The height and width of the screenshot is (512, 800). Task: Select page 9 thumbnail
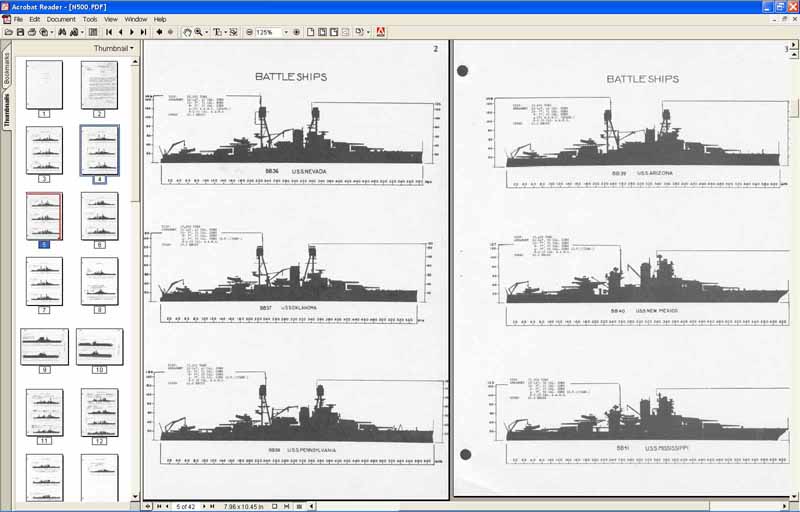[44, 347]
